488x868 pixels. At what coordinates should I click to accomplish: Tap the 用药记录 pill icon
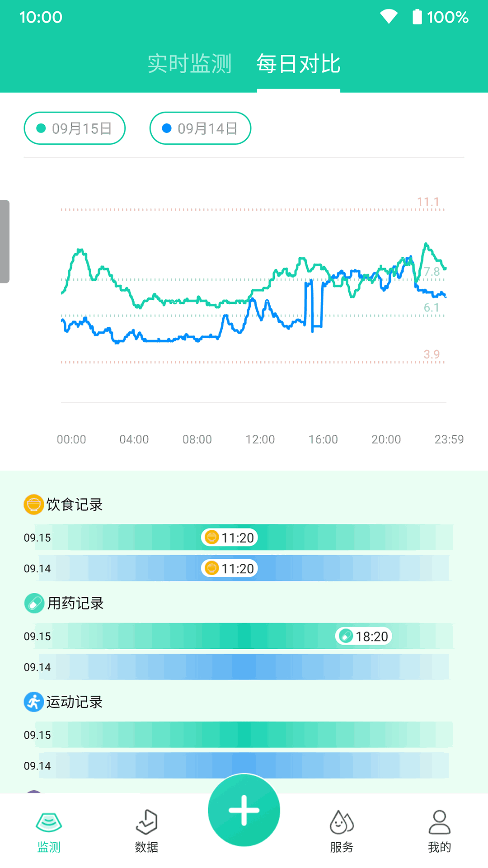tap(34, 603)
